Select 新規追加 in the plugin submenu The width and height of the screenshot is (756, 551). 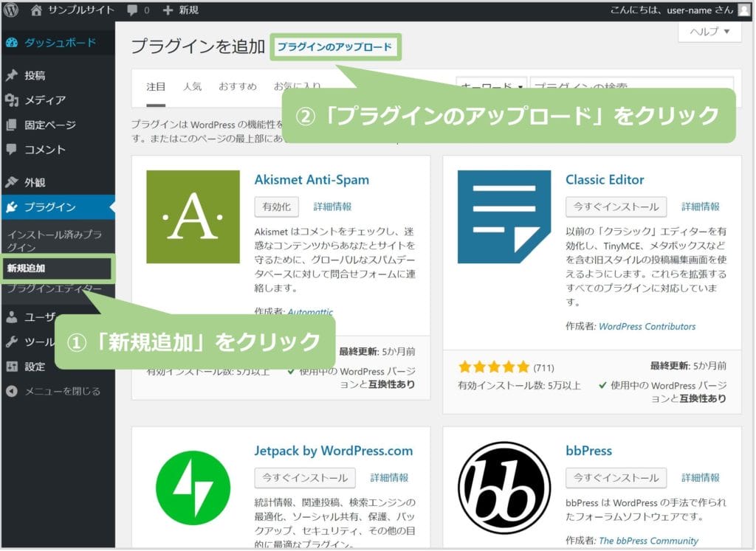pos(26,268)
